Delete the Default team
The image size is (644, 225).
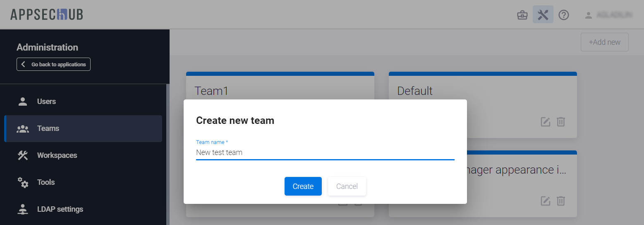tap(561, 122)
